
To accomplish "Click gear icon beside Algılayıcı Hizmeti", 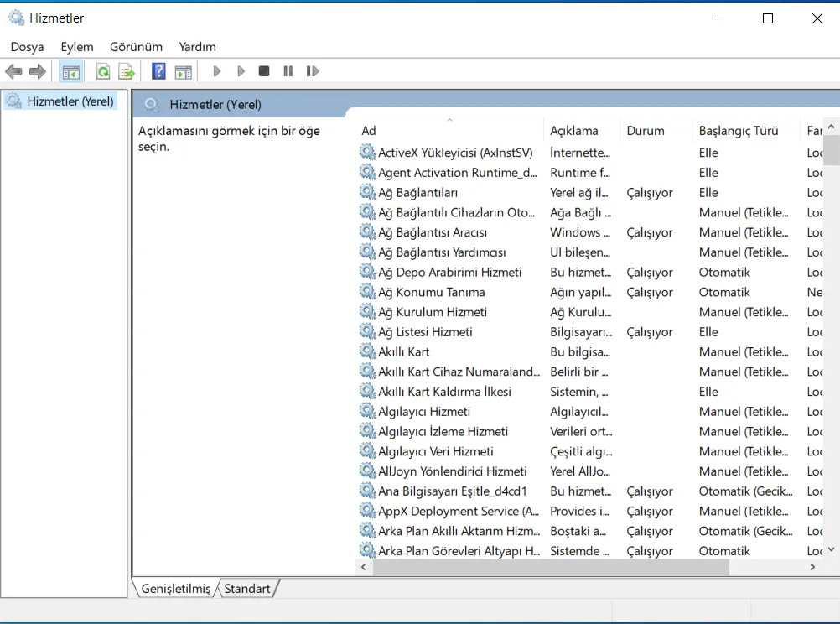I will click(x=367, y=411).
